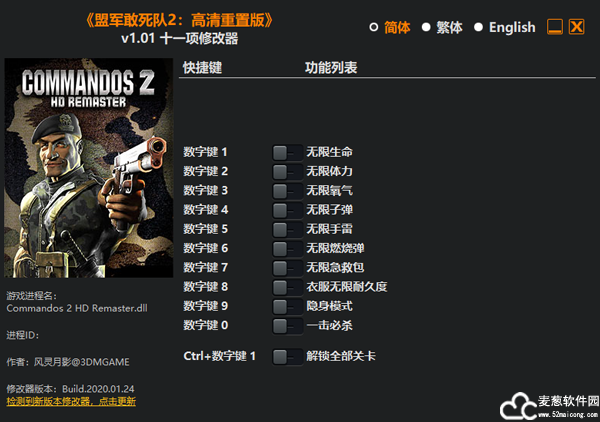Enable the 无限体力 toggle
Screen dimensions: 600x422
click(x=287, y=172)
